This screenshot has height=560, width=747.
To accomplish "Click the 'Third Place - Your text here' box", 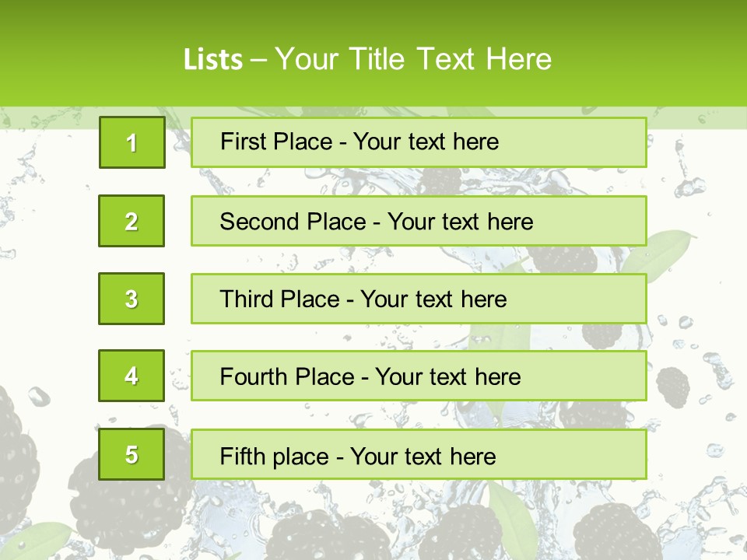I will pyautogui.click(x=419, y=299).
